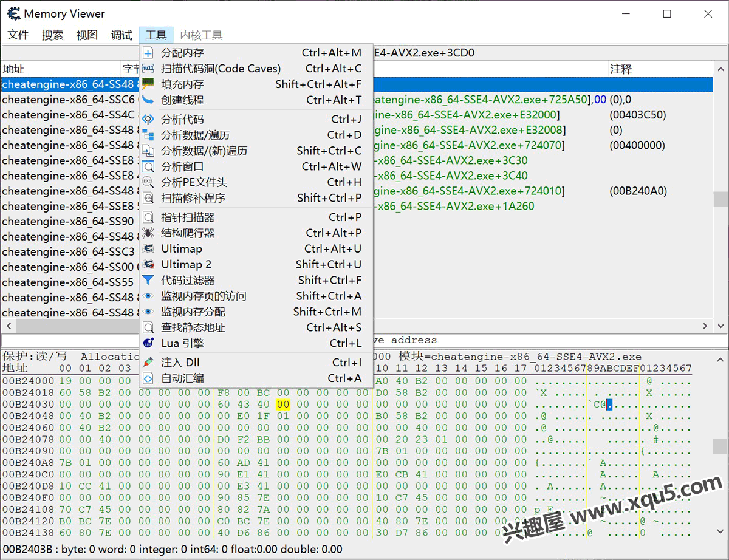Click the 代码过滤器 funnel icon

(148, 281)
